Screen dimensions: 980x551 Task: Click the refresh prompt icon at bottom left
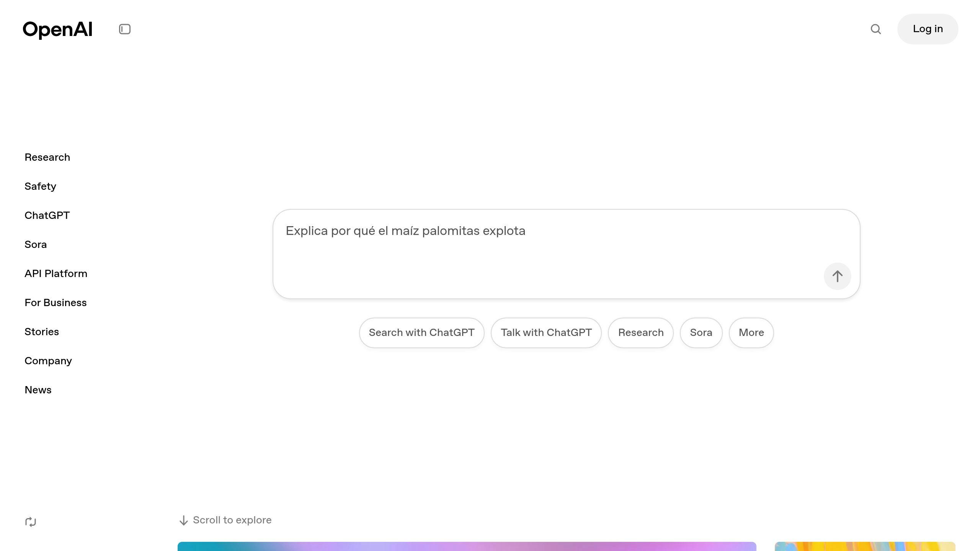[30, 521]
